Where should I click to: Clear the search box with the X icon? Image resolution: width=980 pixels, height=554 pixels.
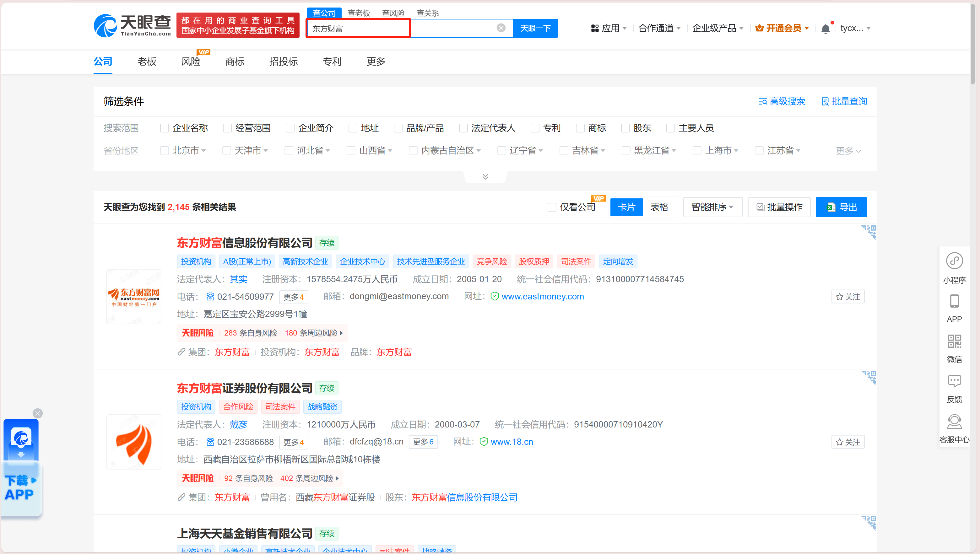coord(501,28)
